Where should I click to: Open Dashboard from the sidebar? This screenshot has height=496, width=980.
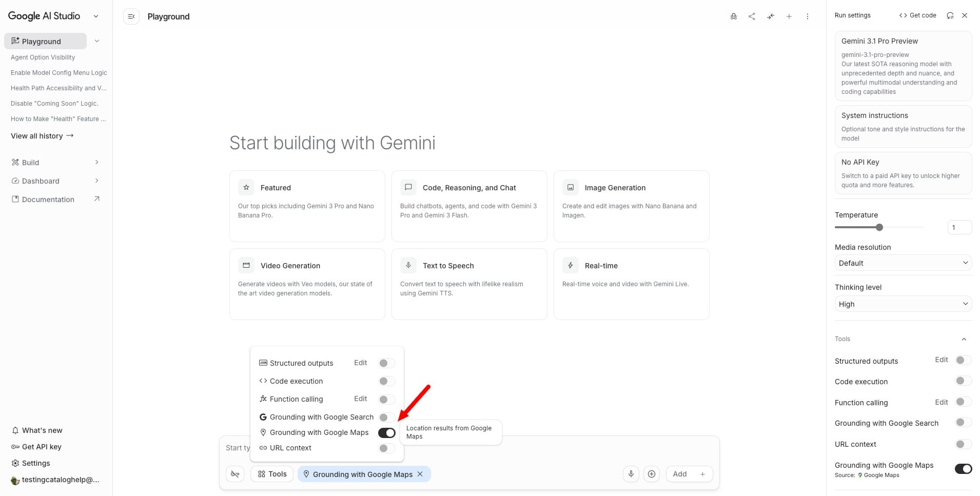point(41,181)
